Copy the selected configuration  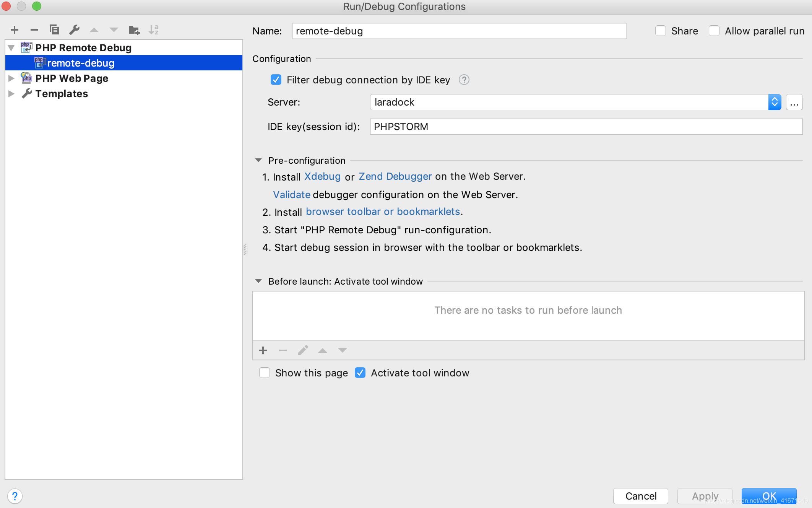pyautogui.click(x=54, y=30)
